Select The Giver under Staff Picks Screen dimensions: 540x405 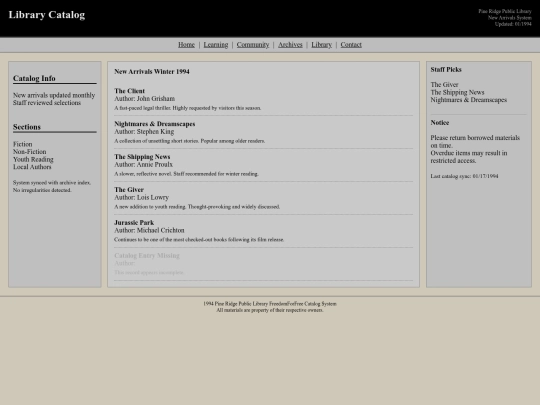(x=444, y=84)
